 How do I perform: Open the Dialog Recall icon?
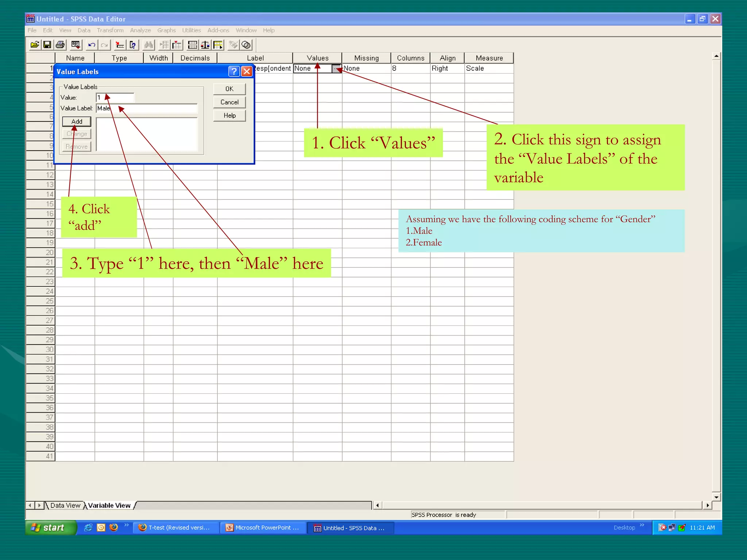[76, 45]
